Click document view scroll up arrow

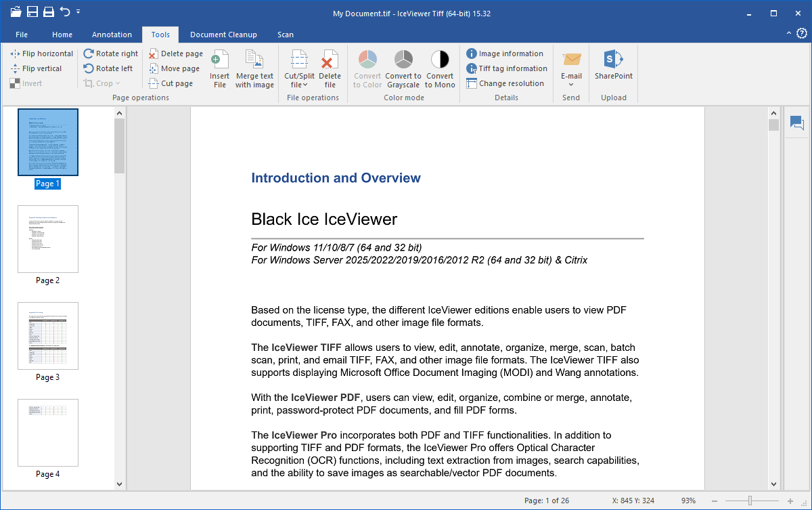774,112
